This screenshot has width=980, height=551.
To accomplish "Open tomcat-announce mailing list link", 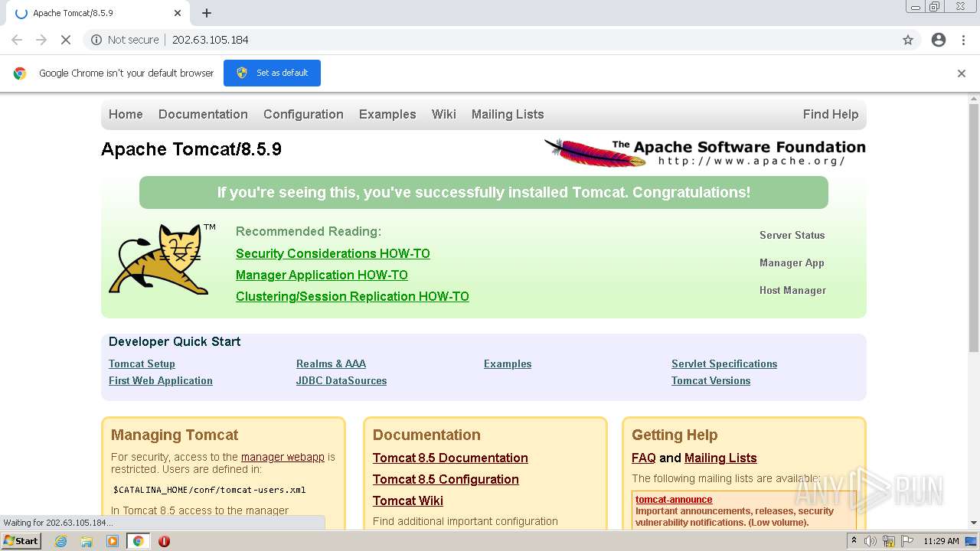I will (x=674, y=499).
